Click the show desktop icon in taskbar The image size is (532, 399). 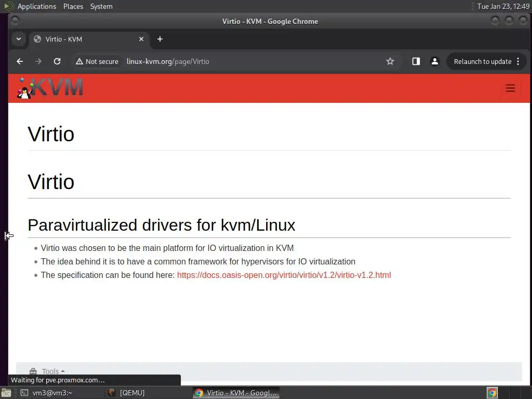[x=6, y=393]
